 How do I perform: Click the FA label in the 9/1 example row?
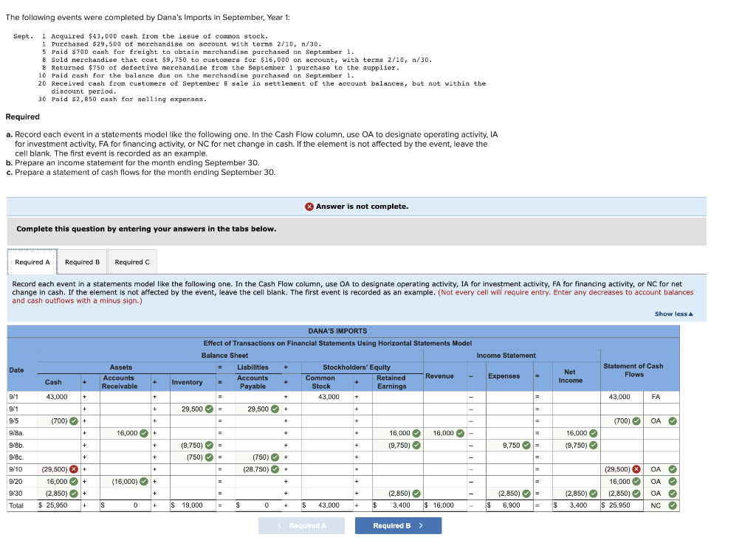pyautogui.click(x=656, y=397)
